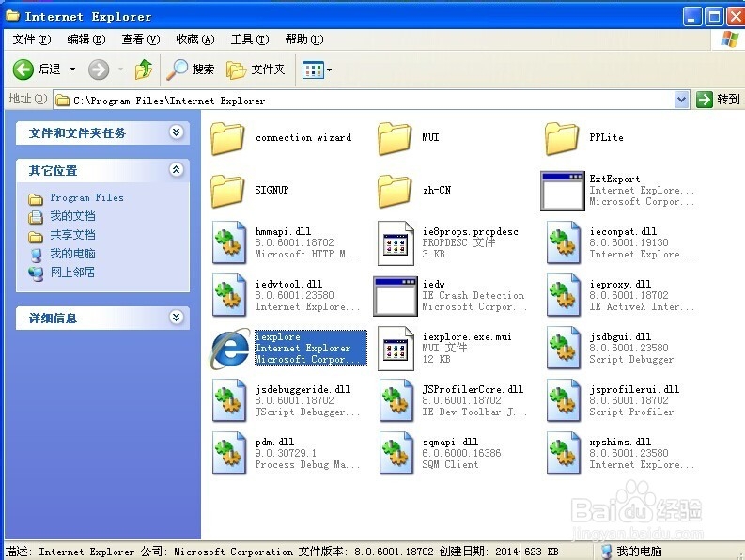Open 我的电脑 link in sidebar
The height and width of the screenshot is (560, 745).
pyautogui.click(x=72, y=254)
